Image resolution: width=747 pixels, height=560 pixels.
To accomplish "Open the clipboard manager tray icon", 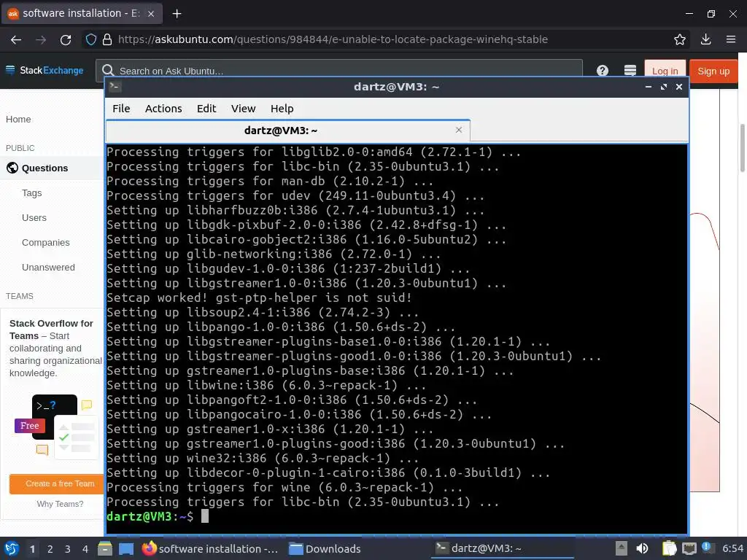I will (669, 548).
